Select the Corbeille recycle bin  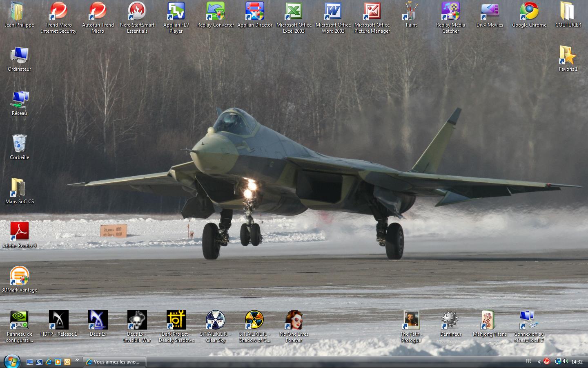(19, 144)
